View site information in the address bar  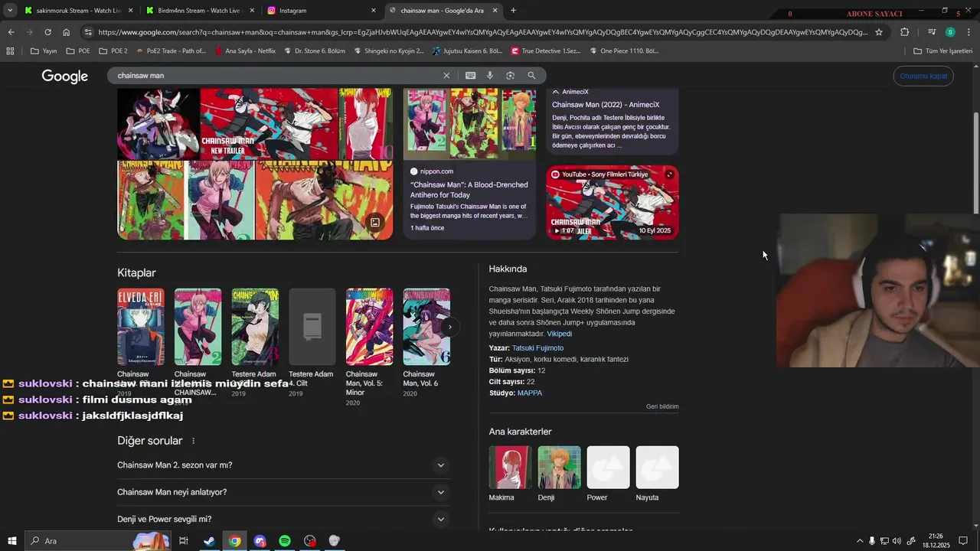click(x=88, y=32)
